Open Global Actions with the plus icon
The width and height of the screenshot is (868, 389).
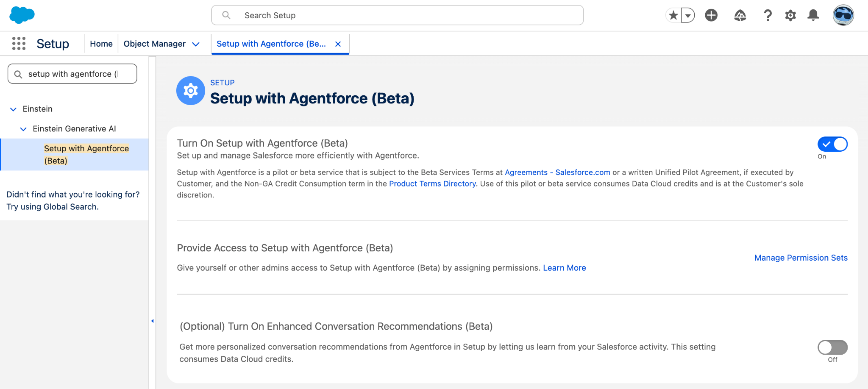coord(711,15)
